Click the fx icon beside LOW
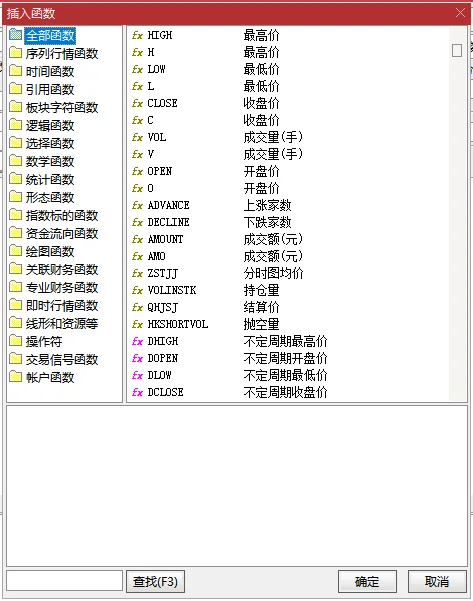 (x=137, y=69)
